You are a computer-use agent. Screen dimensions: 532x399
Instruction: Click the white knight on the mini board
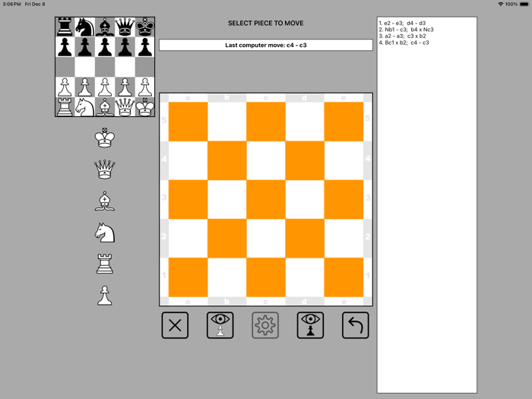[x=85, y=107]
